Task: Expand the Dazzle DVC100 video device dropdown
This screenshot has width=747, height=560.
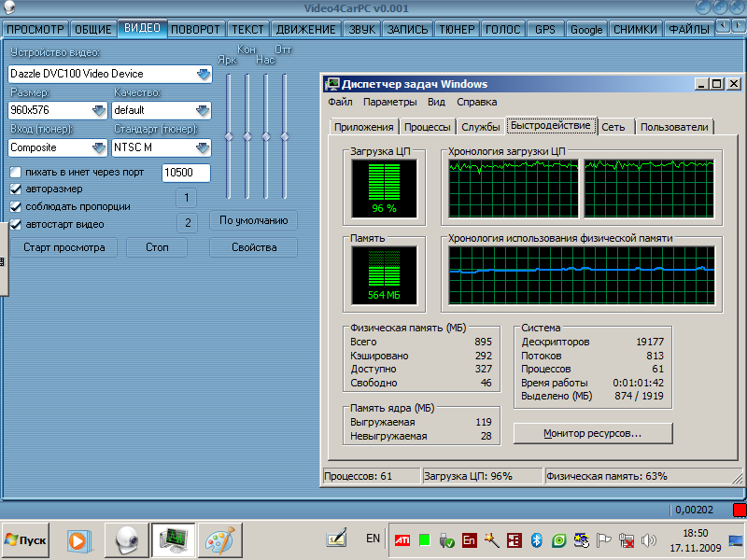Action: pyautogui.click(x=204, y=74)
